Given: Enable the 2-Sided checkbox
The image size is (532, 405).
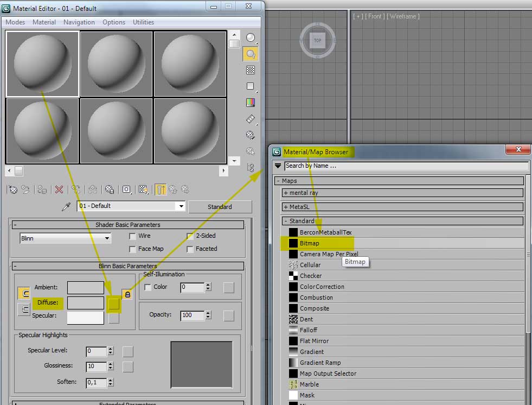Looking at the screenshot, I should pyautogui.click(x=190, y=236).
